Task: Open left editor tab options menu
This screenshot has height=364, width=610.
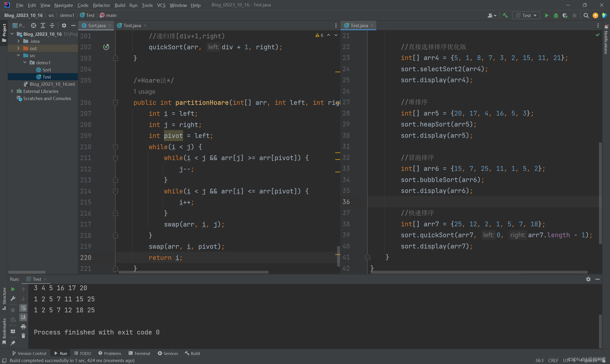Action: pos(336,25)
